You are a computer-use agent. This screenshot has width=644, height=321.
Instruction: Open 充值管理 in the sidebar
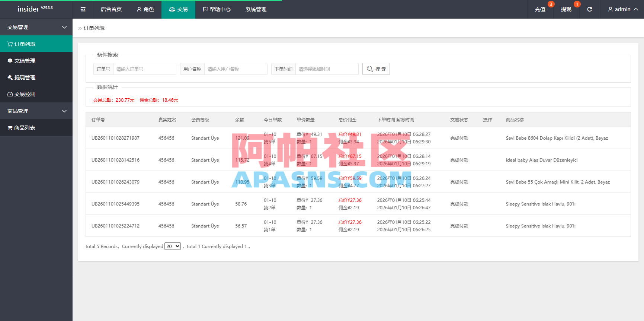pos(36,61)
